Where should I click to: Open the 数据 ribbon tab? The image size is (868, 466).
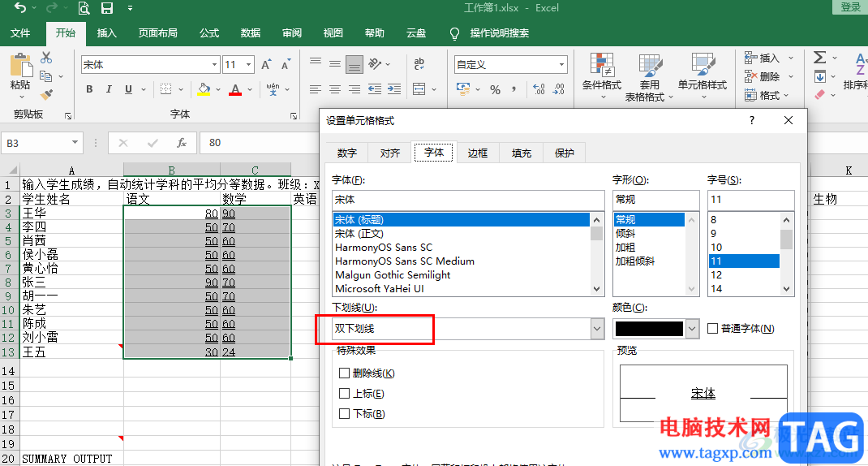pyautogui.click(x=250, y=33)
